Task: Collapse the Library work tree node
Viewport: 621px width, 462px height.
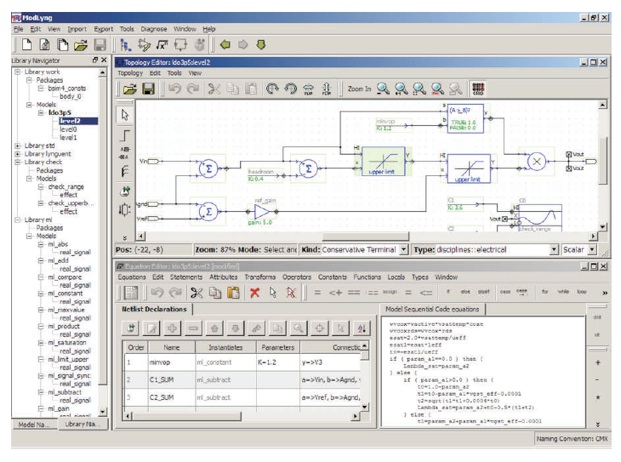Action: [7, 71]
